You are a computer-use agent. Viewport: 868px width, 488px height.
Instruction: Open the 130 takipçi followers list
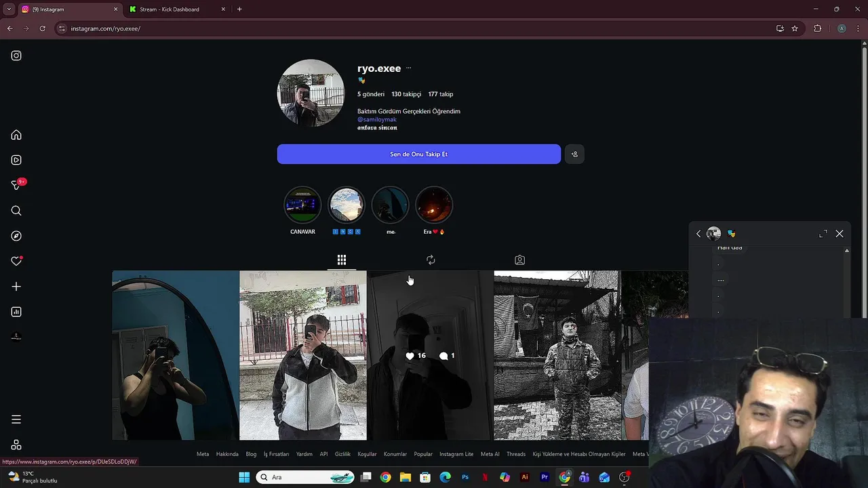(406, 94)
